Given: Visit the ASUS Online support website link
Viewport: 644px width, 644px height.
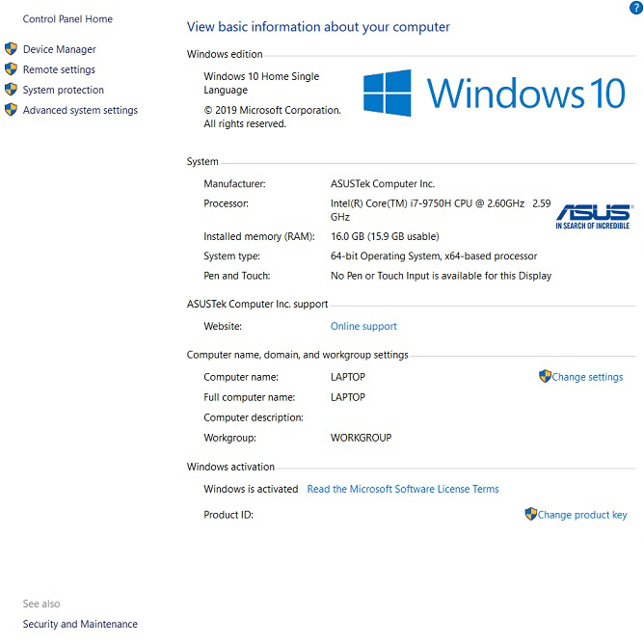Looking at the screenshot, I should (363, 327).
